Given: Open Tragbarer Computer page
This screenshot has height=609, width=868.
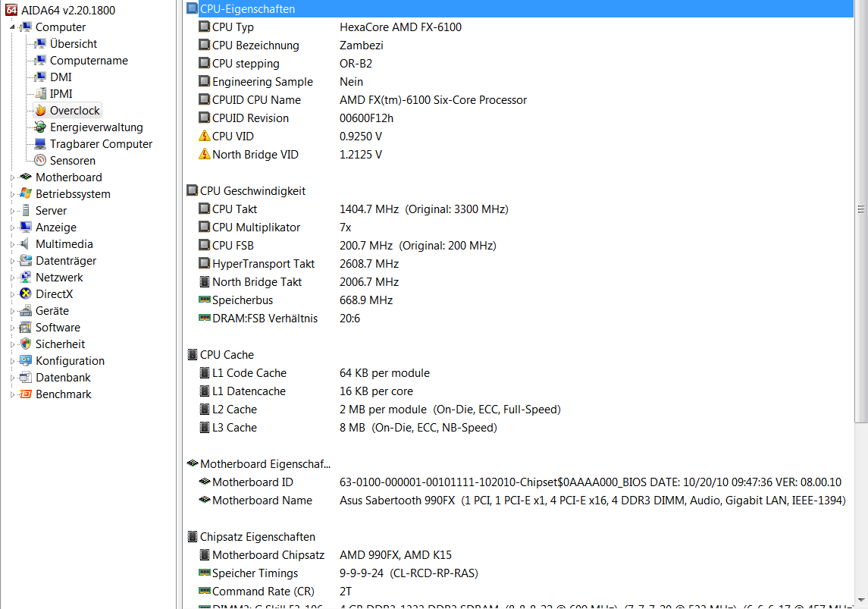Looking at the screenshot, I should click(101, 143).
